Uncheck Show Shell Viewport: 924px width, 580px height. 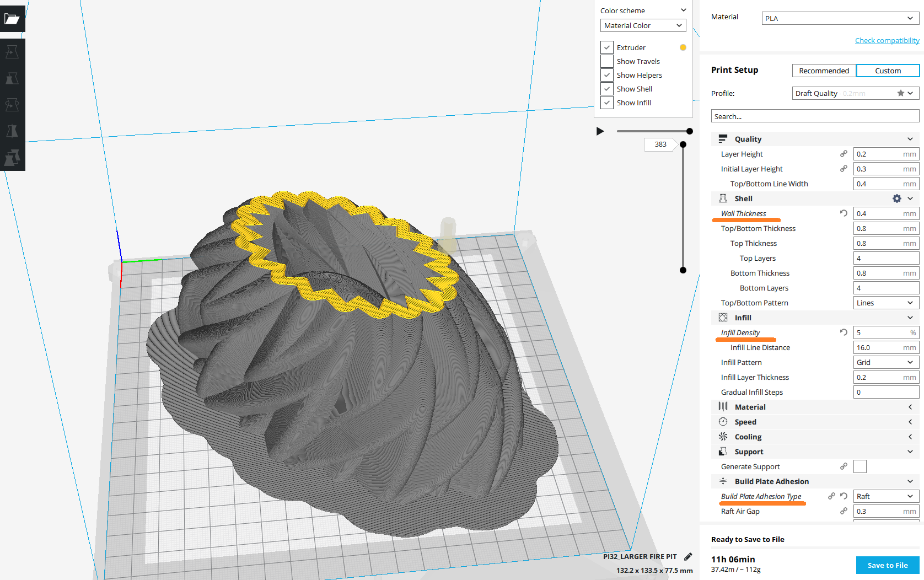tap(607, 89)
